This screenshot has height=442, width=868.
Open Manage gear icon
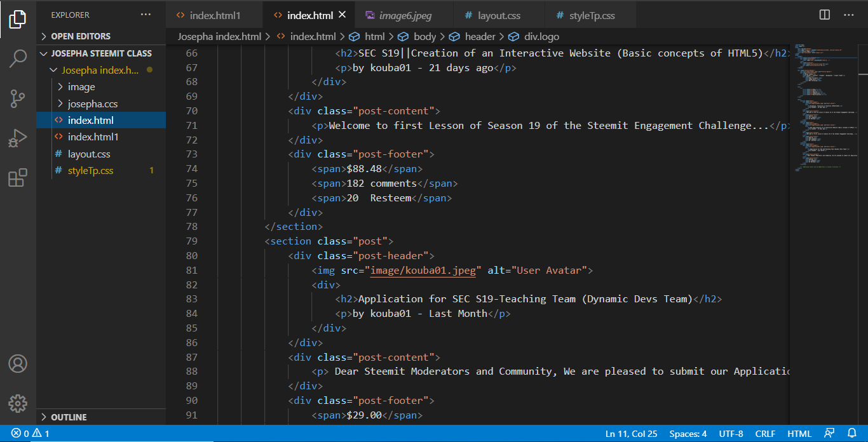(18, 403)
